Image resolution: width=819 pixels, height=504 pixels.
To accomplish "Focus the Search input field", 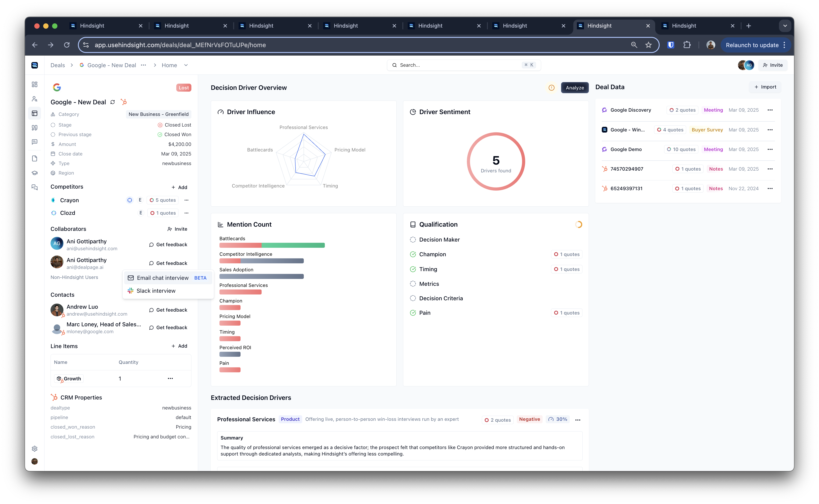I will point(464,65).
